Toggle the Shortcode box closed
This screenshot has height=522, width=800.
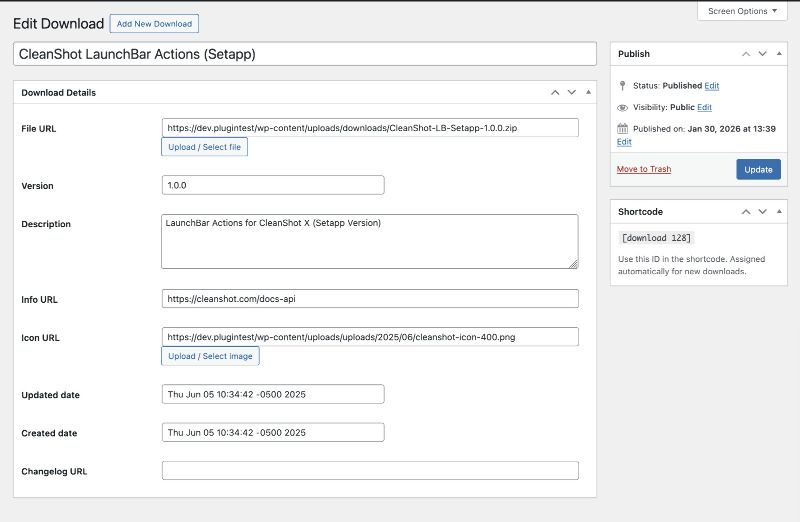779,211
